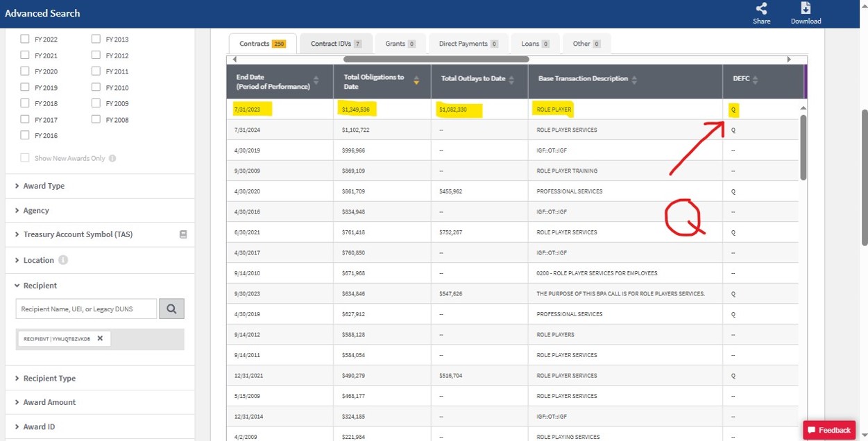
Task: Check the FY 2021 checkbox
Action: point(25,55)
